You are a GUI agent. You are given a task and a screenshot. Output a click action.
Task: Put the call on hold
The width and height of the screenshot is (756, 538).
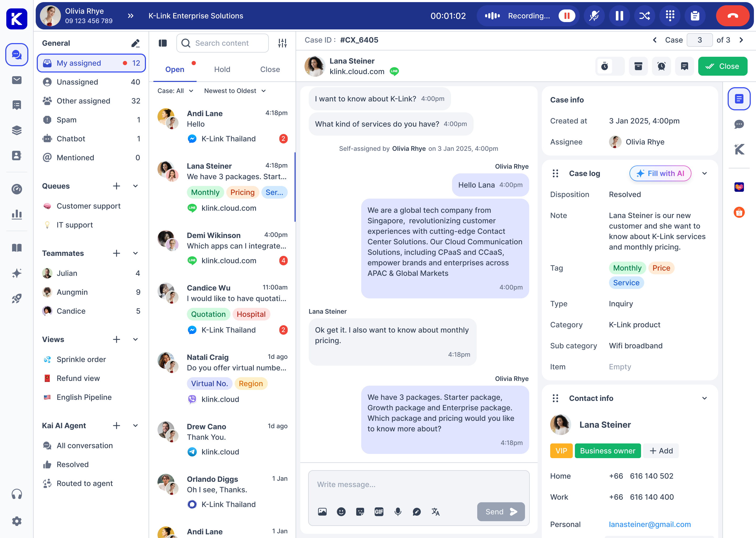(619, 15)
